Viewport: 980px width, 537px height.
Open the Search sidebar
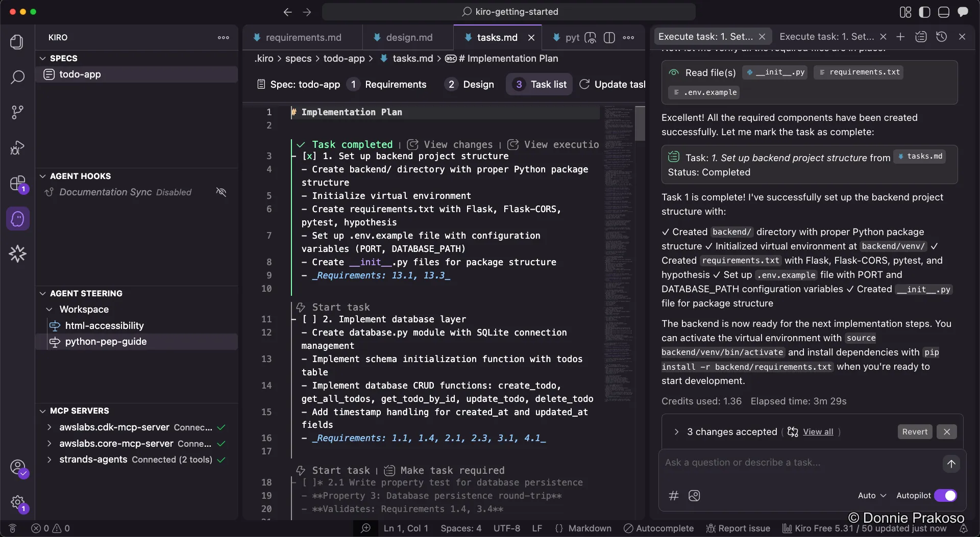point(17,78)
